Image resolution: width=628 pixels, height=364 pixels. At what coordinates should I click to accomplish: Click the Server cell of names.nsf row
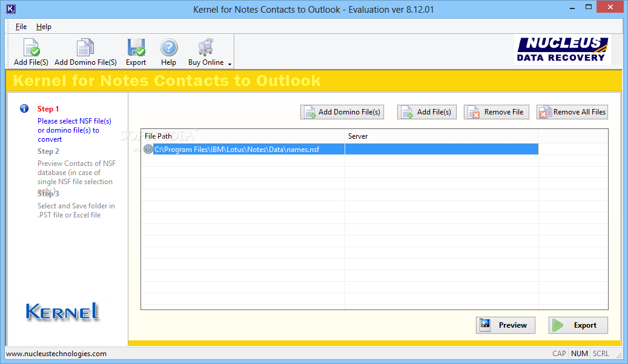pyautogui.click(x=441, y=150)
